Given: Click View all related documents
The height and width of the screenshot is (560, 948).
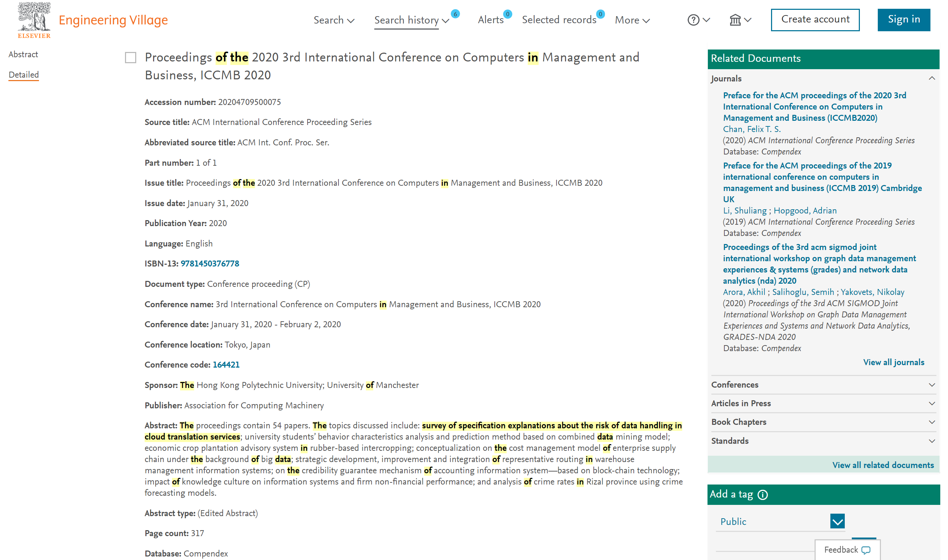Looking at the screenshot, I should pos(883,465).
